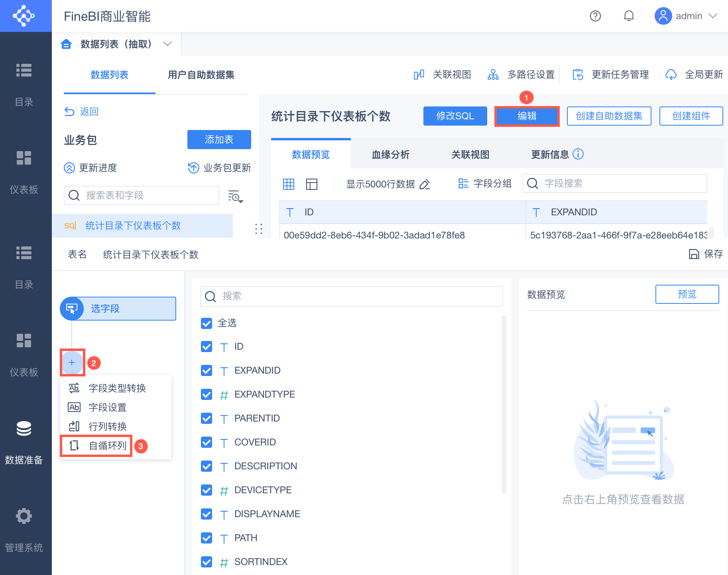Screen dimensions: 728x575
Task: Open the 关联视图 tab in table panel
Action: coord(470,155)
